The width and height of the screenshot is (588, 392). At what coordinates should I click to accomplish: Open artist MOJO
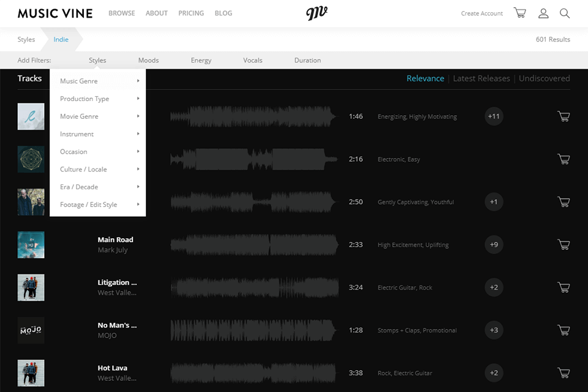click(107, 336)
